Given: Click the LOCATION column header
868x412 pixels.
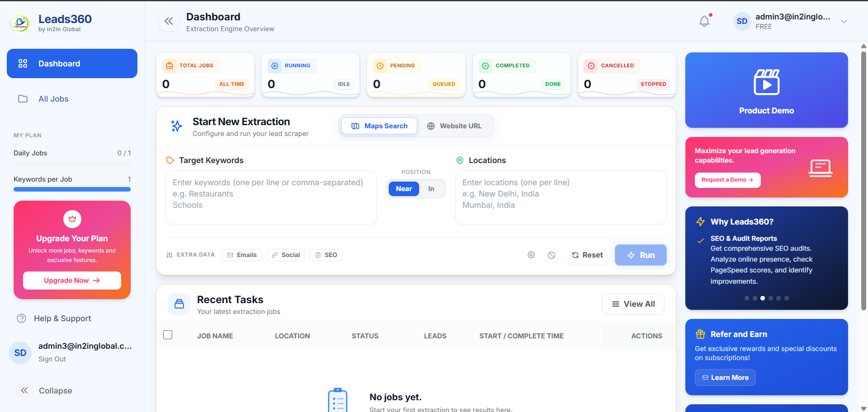Looking at the screenshot, I should click(x=292, y=336).
